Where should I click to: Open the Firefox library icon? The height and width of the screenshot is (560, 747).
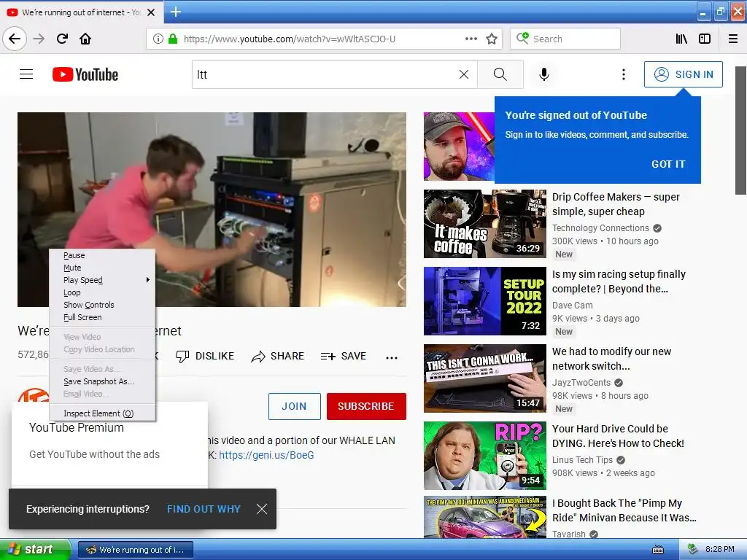click(681, 39)
